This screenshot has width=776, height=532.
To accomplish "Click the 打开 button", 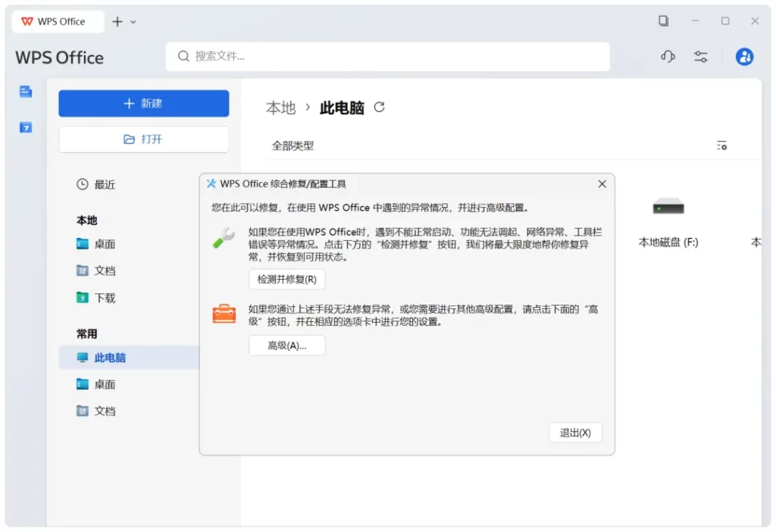I will coord(143,139).
